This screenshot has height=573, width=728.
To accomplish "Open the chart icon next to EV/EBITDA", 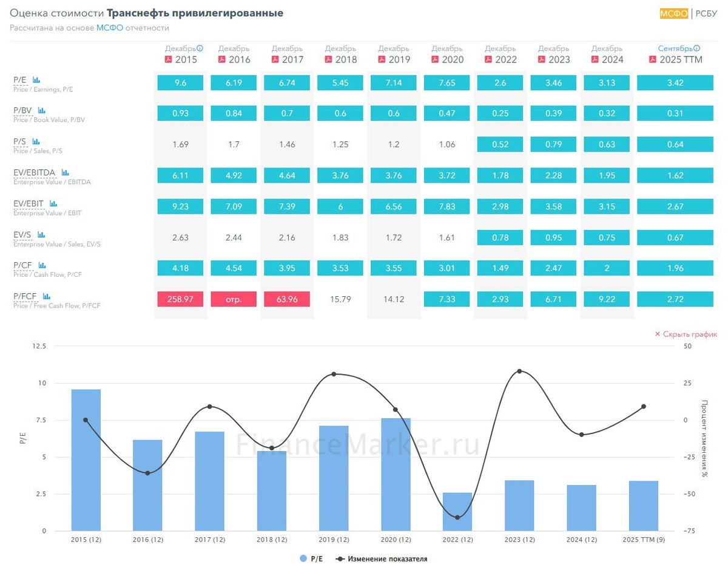I will (66, 172).
